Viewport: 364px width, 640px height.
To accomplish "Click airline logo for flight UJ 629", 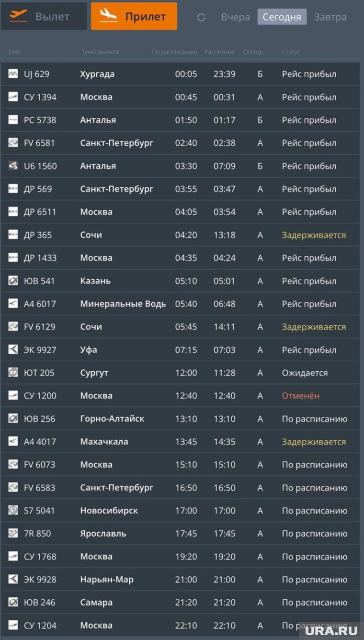I will pyautogui.click(x=13, y=74).
